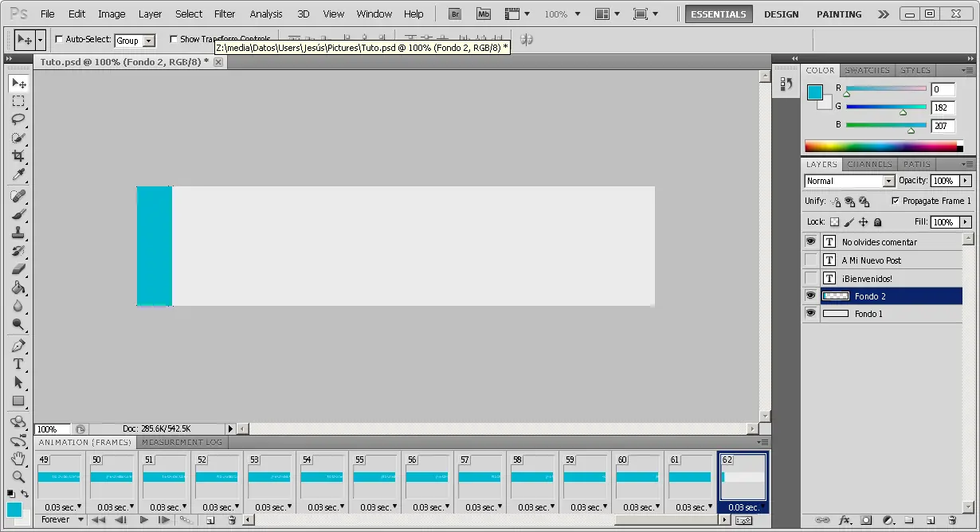This screenshot has width=980, height=532.
Task: Select the Blur tool
Action: (x=18, y=306)
